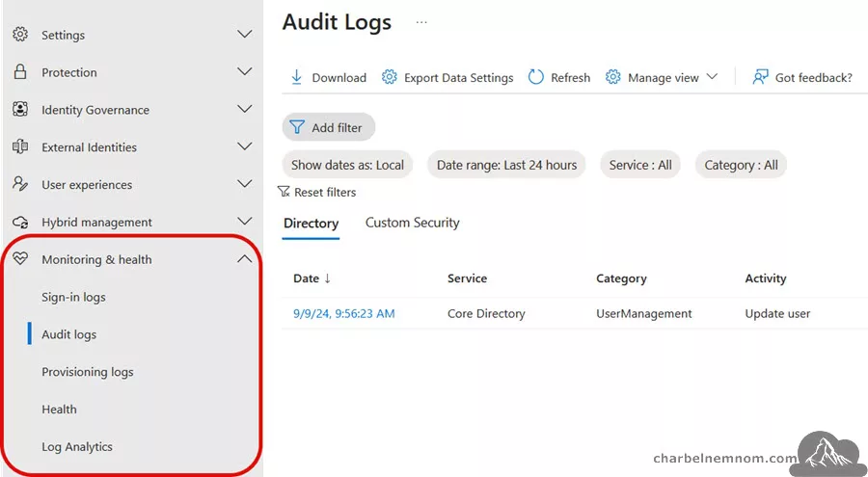The width and height of the screenshot is (868, 477).
Task: Click the Settings gear icon in sidebar
Action: [x=20, y=35]
